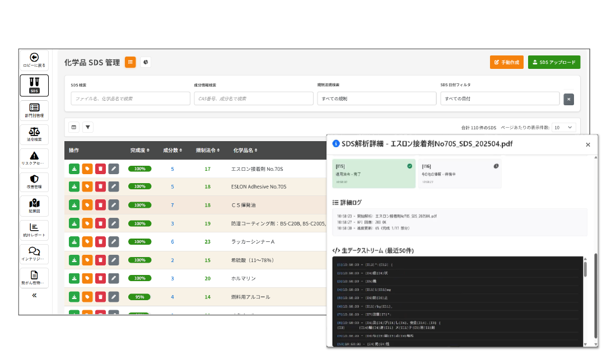Click pencil edit icon for ラッカーシンナーA row
This screenshot has width=616, height=364.
pyautogui.click(x=114, y=241)
